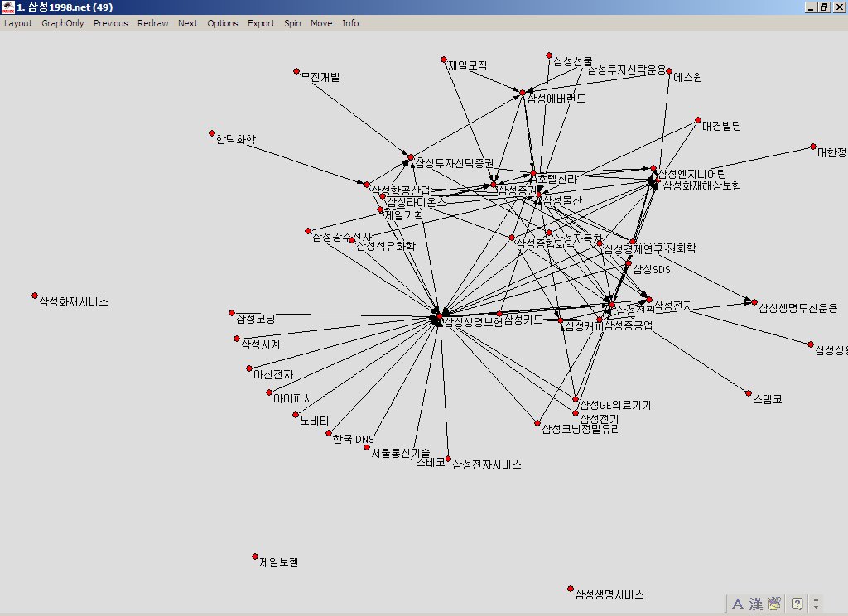This screenshot has width=848, height=616.
Task: Select the 삼성SDS node
Action: coord(629,264)
